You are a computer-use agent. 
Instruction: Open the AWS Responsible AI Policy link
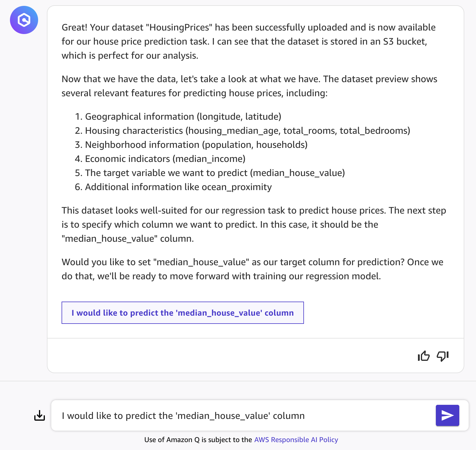click(296, 440)
